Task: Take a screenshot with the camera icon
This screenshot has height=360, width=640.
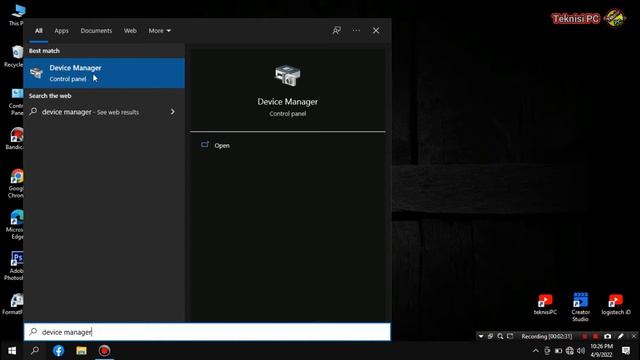Action: (x=608, y=336)
